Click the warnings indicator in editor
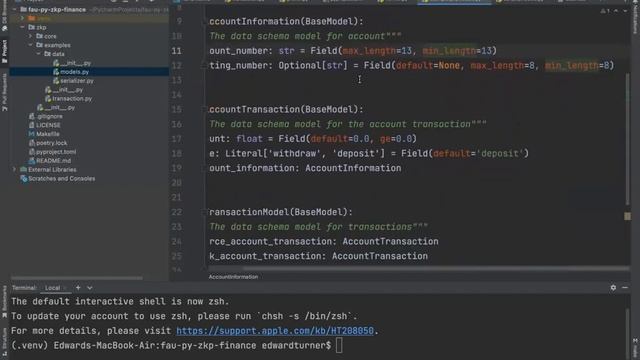Viewport: 640px width, 360px height. point(604,11)
